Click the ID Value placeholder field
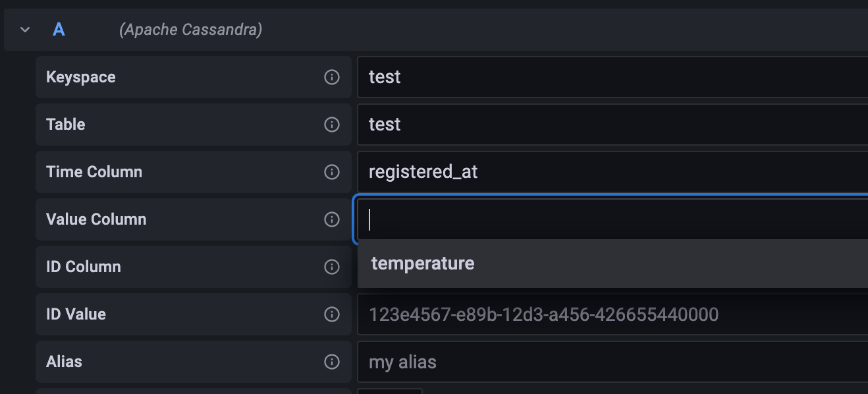Screen dimensions: 868x394 tap(612, 314)
